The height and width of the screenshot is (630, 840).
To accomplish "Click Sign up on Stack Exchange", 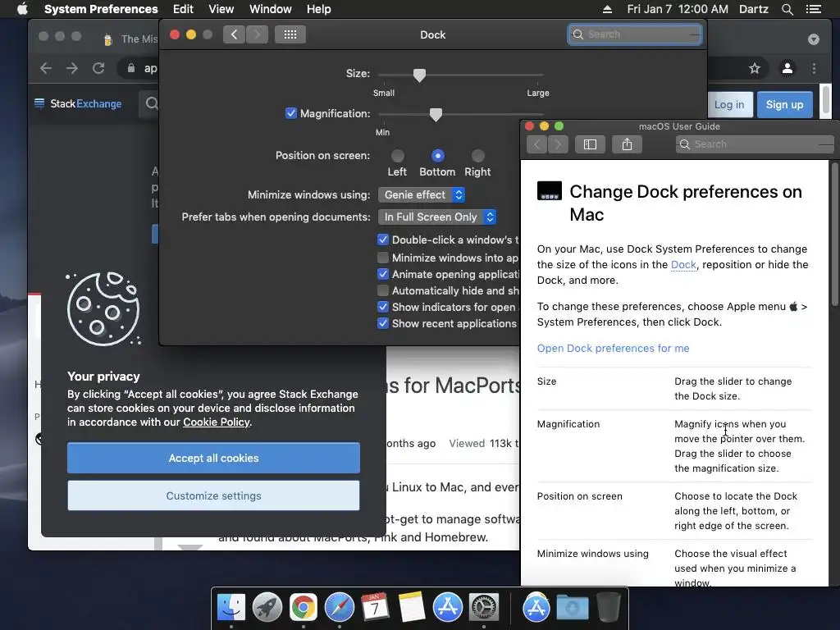I will tap(785, 104).
